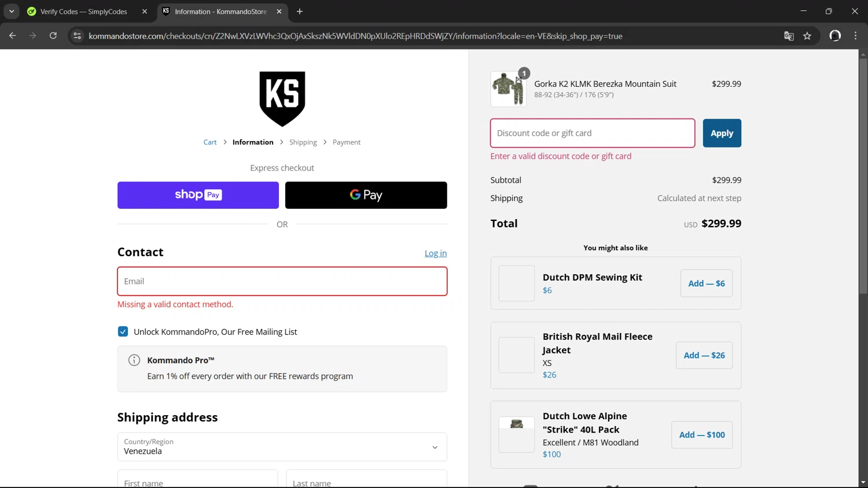
Task: Focus the Last name field
Action: [x=366, y=479]
